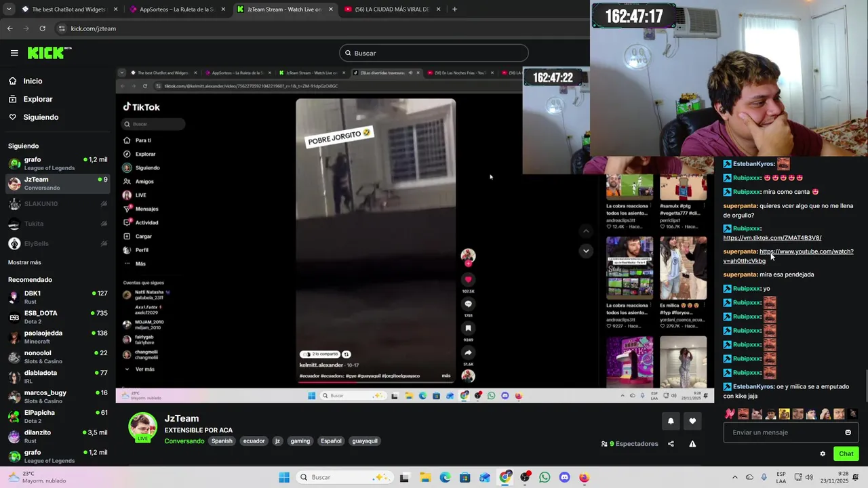The height and width of the screenshot is (488, 868).
Task: Select the guayaquil tag
Action: click(x=365, y=441)
